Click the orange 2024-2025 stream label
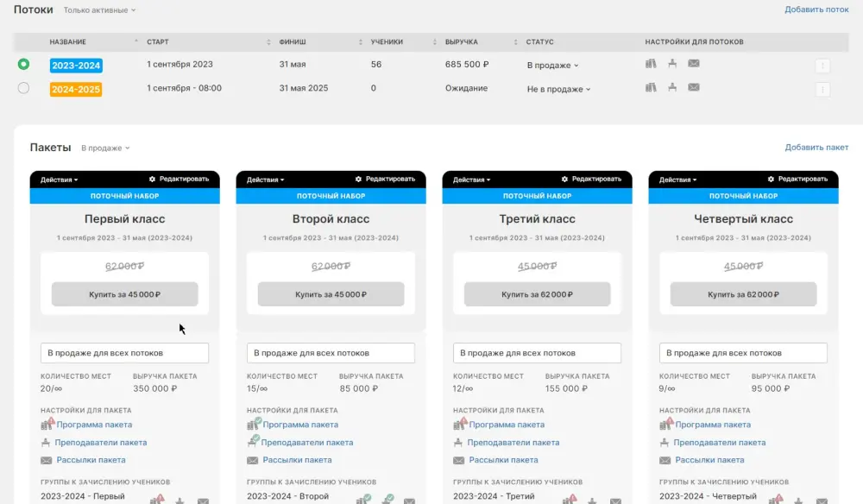This screenshot has width=863, height=504. click(x=76, y=88)
